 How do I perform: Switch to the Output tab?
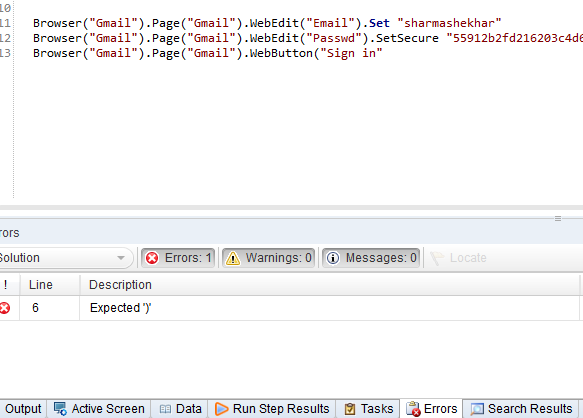click(x=23, y=409)
